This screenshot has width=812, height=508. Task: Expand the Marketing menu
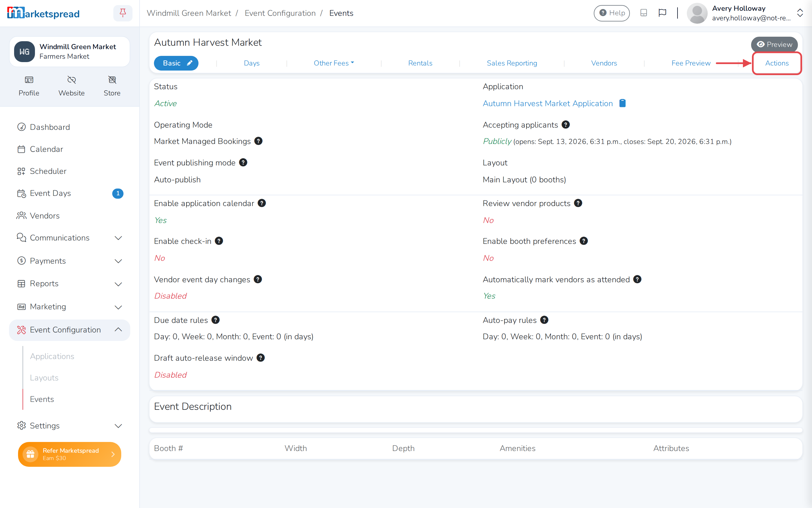point(69,307)
